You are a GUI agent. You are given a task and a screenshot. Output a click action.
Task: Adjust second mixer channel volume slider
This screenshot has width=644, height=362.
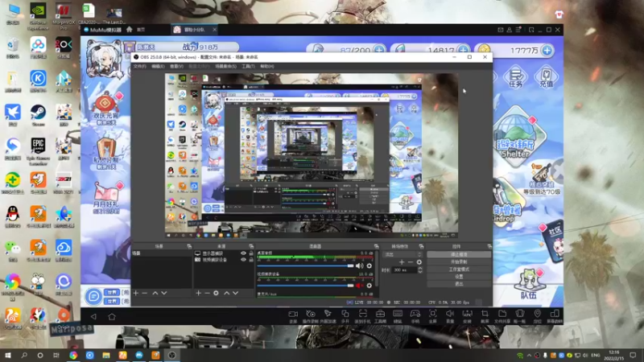click(306, 286)
